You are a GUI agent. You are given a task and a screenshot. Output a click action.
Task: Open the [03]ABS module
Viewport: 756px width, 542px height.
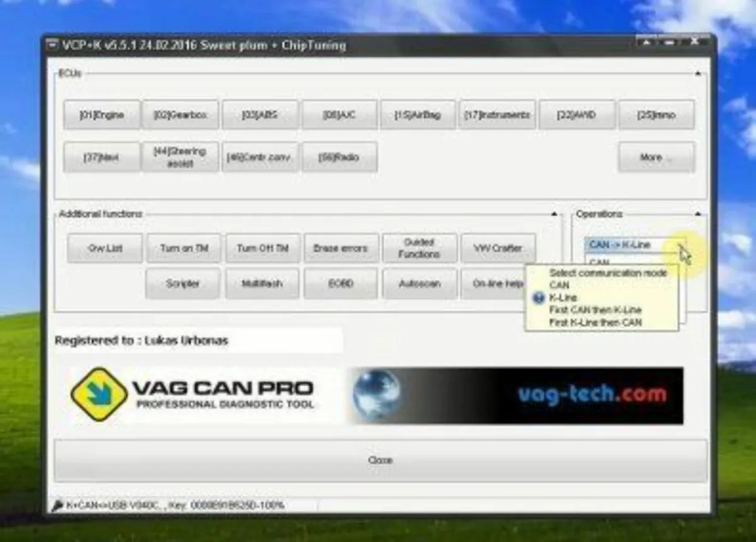pos(260,115)
